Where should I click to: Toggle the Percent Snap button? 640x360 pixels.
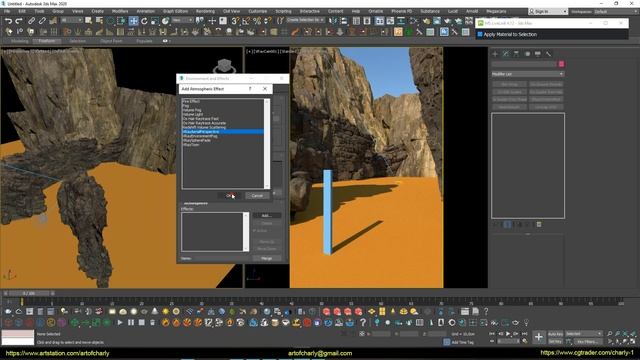coord(257,20)
